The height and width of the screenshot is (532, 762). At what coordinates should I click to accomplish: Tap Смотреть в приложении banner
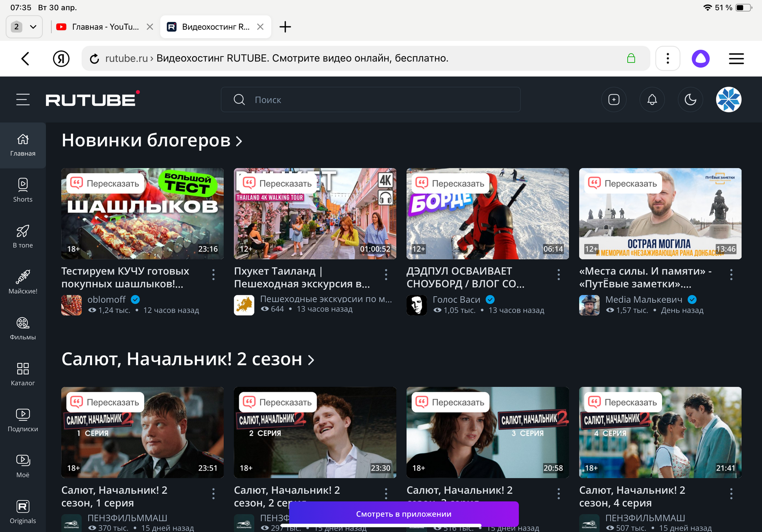click(404, 514)
